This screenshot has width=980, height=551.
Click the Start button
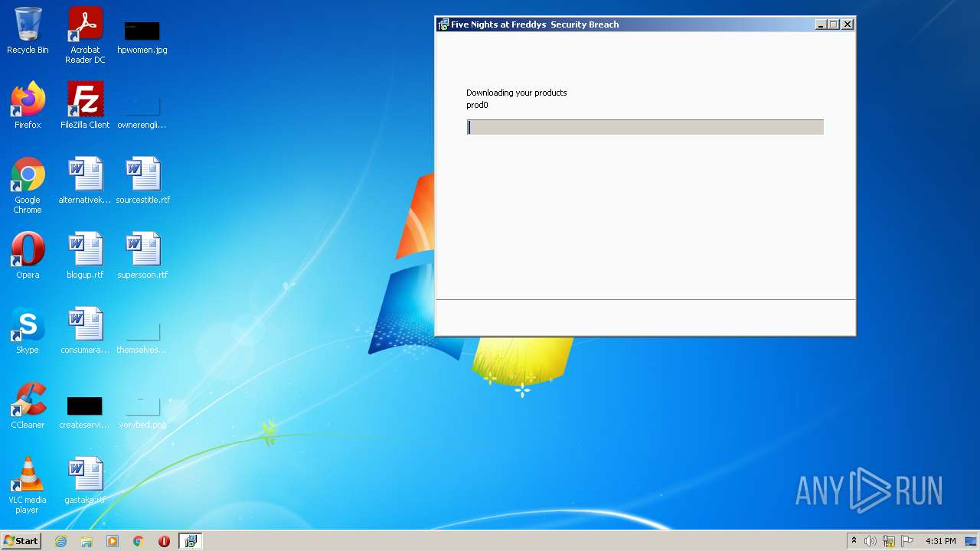point(21,541)
